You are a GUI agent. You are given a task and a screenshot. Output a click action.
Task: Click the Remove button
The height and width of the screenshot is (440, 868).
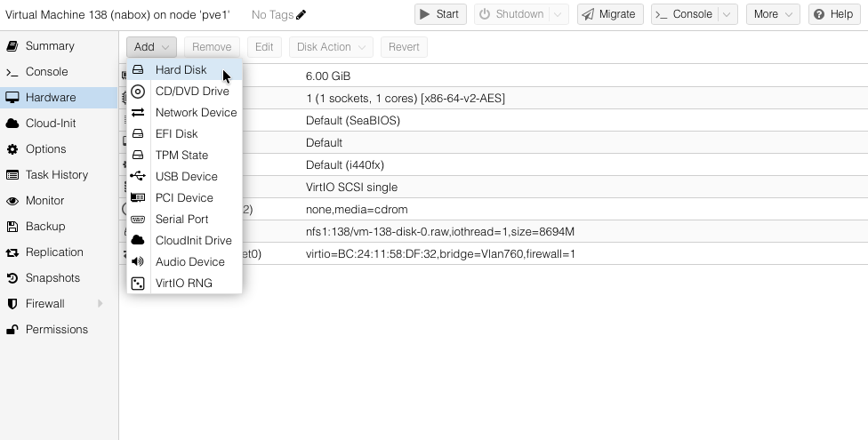point(212,47)
